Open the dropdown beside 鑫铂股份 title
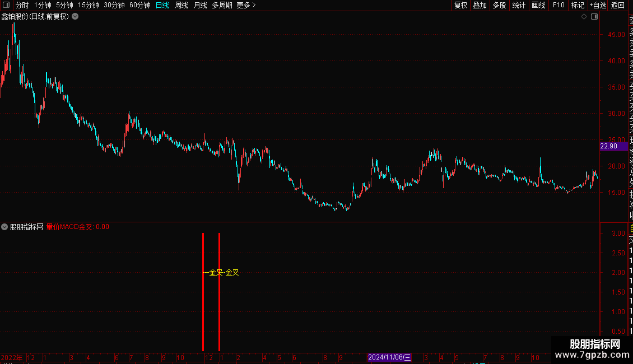This screenshot has height=364, width=633. 75,17
